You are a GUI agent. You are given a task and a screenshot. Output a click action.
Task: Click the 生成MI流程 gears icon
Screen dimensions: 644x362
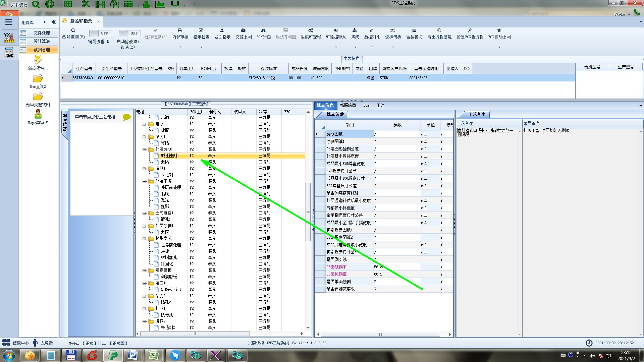pyautogui.click(x=311, y=31)
